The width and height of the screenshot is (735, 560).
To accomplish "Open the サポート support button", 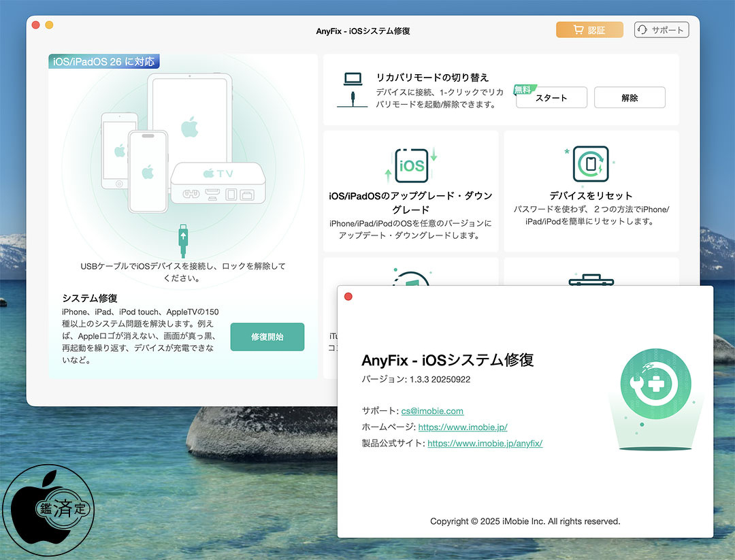I will pos(661,30).
